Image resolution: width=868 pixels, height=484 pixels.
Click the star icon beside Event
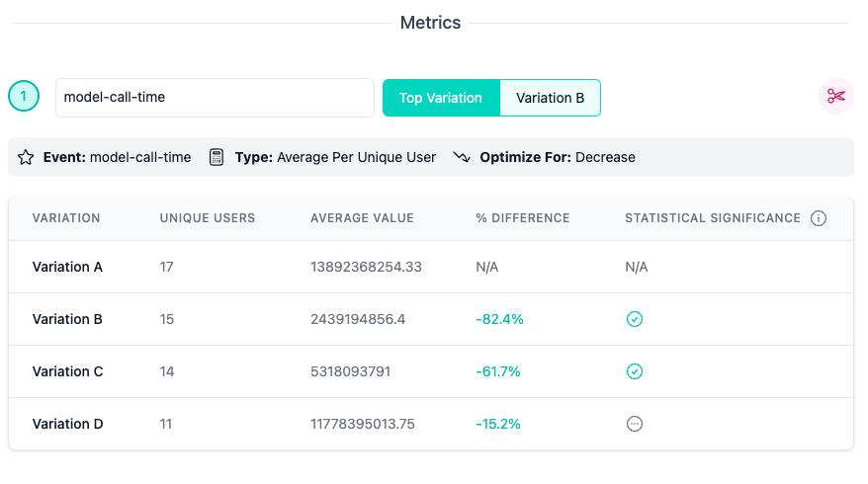pos(26,157)
